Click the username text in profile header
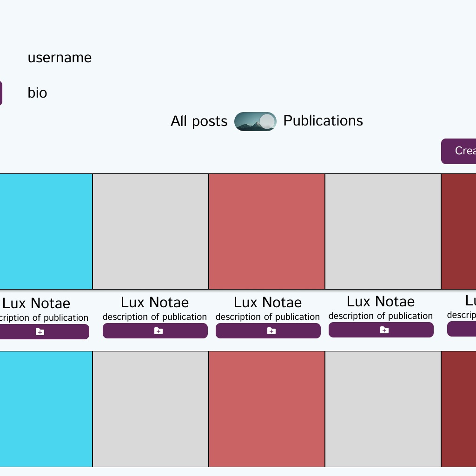The image size is (476, 476). (59, 58)
